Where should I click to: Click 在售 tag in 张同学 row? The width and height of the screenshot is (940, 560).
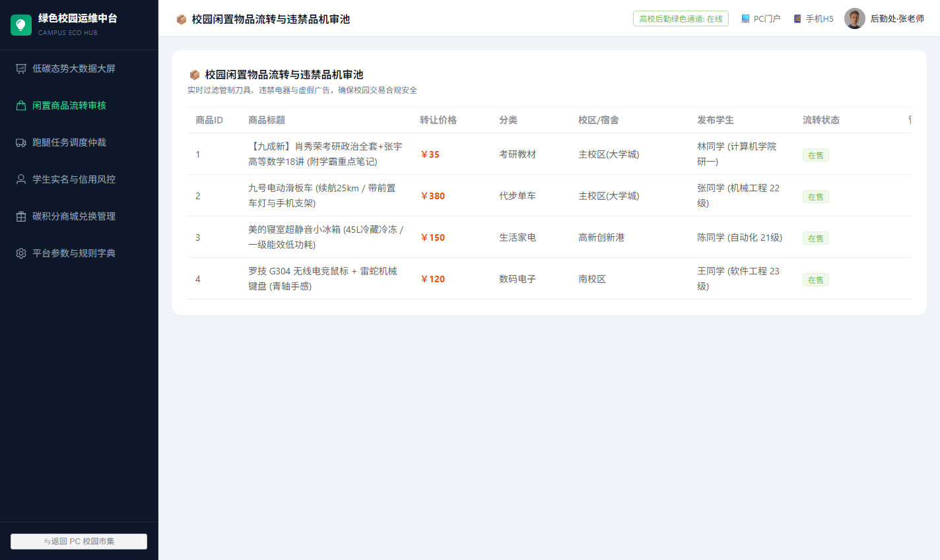(x=816, y=197)
